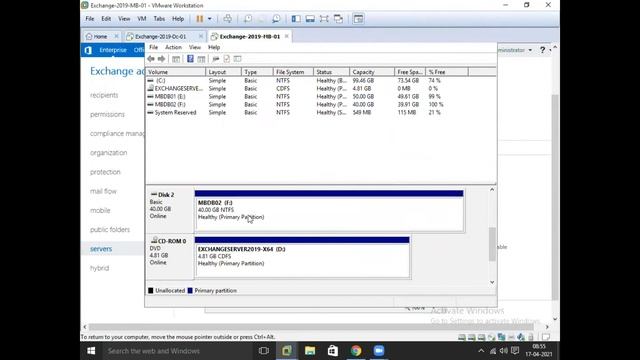This screenshot has width=640, height=360.
Task: Click the check-marked page icon in Disk Management toolbar
Action: [227, 59]
